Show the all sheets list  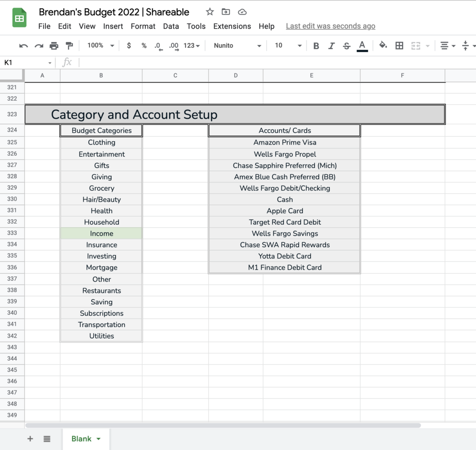[47, 439]
